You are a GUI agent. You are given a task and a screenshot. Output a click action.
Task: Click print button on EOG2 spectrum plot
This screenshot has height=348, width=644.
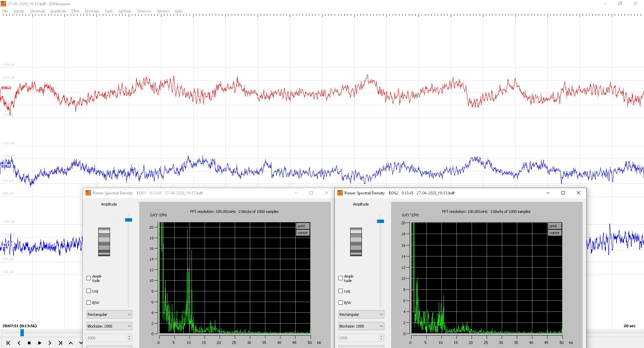[x=554, y=226]
